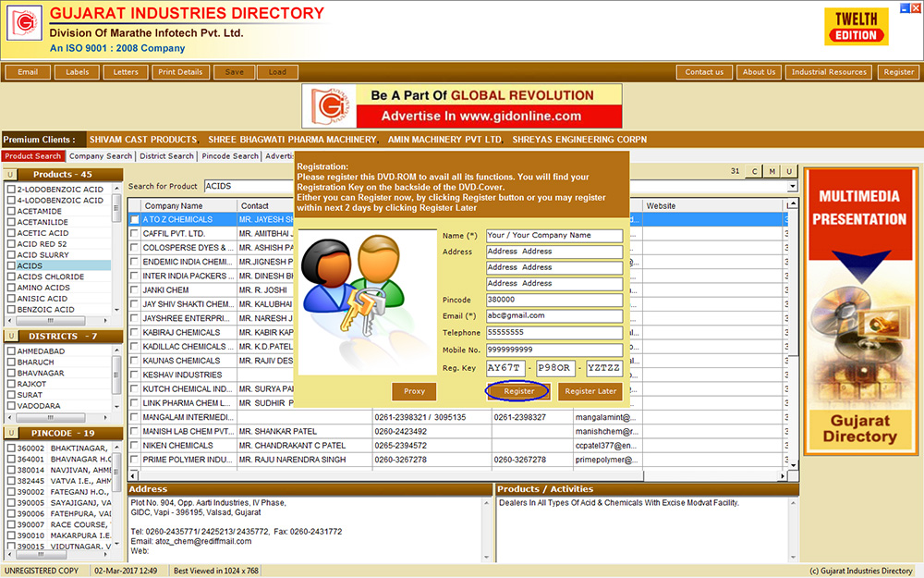Tick the ACETAMIDE product checkbox
The height and width of the screenshot is (578, 924).
pos(11,211)
